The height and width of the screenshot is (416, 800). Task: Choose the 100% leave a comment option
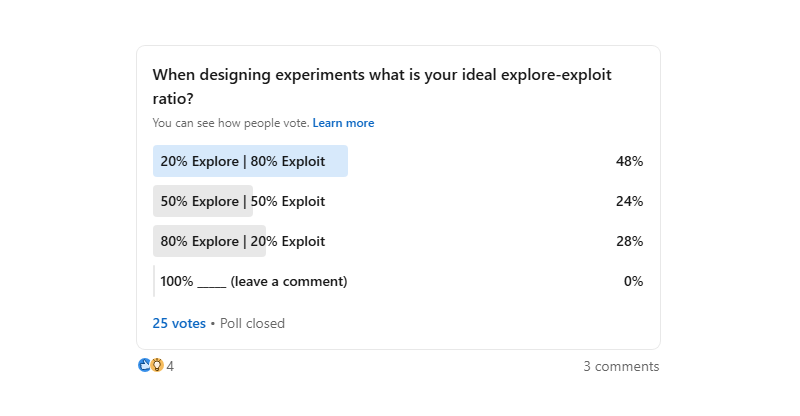click(254, 281)
